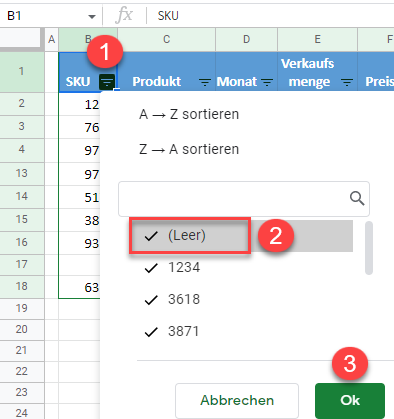This screenshot has width=394, height=419.
Task: Open the name box dropdown arrow
Action: point(92,16)
